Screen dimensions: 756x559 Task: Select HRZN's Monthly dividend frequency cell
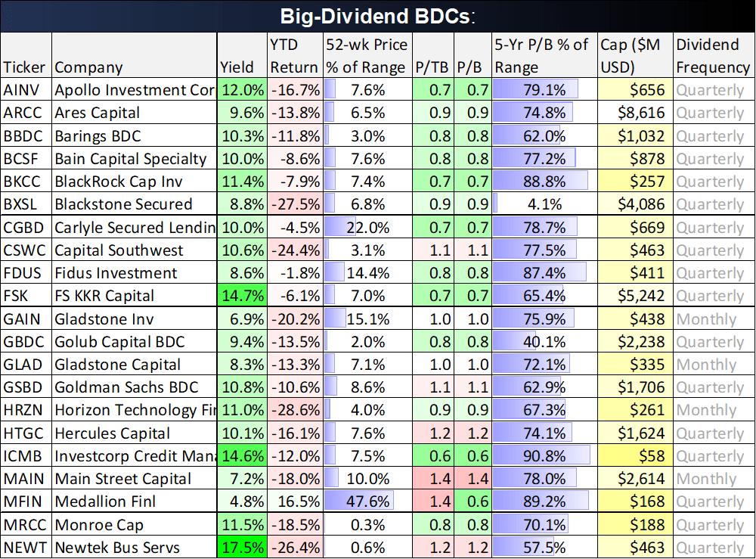point(714,410)
